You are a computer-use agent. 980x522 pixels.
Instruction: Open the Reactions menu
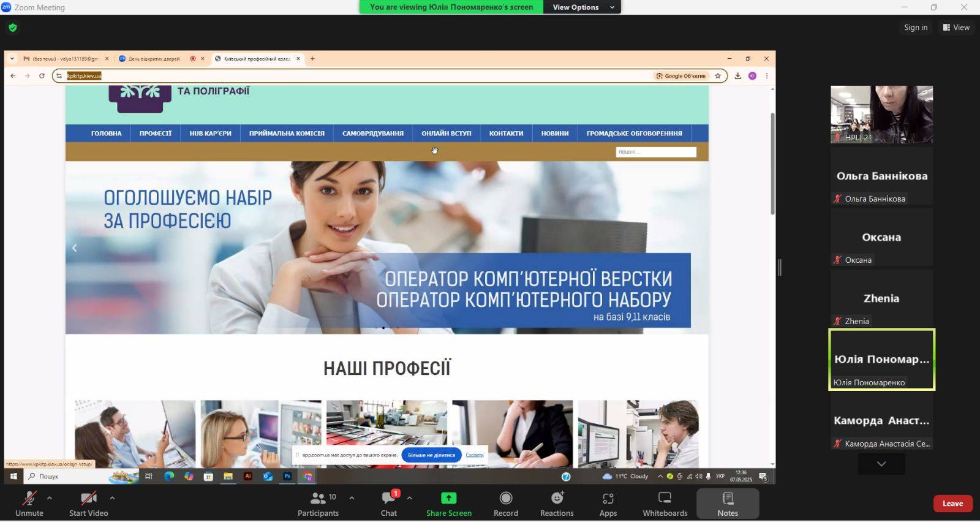(557, 504)
